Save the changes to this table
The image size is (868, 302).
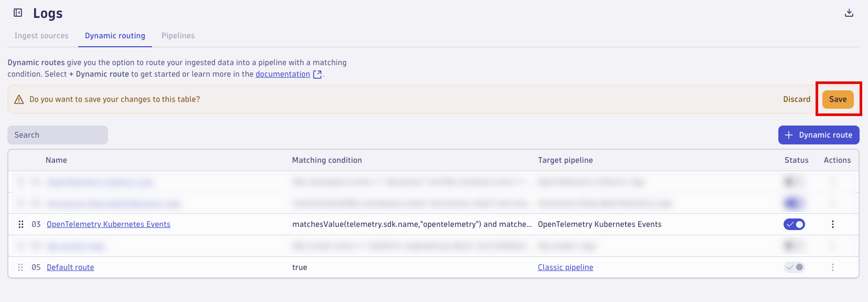[838, 99]
